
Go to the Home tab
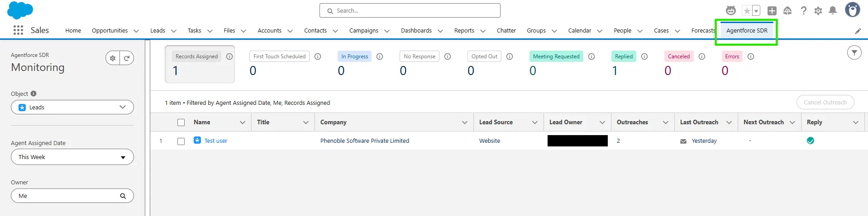pos(73,31)
